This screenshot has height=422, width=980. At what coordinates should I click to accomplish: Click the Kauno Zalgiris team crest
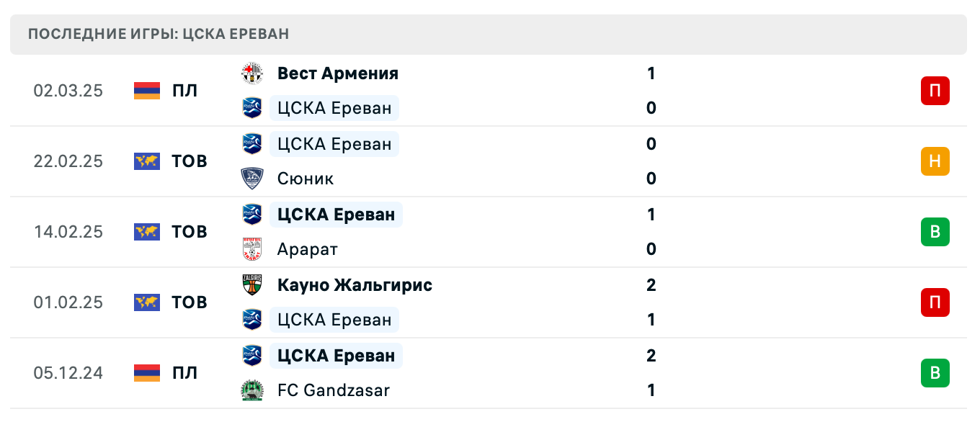[x=252, y=285]
